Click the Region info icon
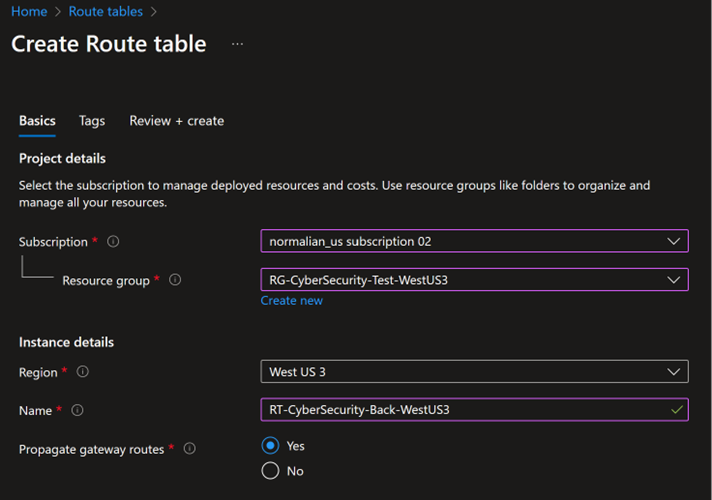This screenshot has height=500, width=712. click(x=83, y=372)
